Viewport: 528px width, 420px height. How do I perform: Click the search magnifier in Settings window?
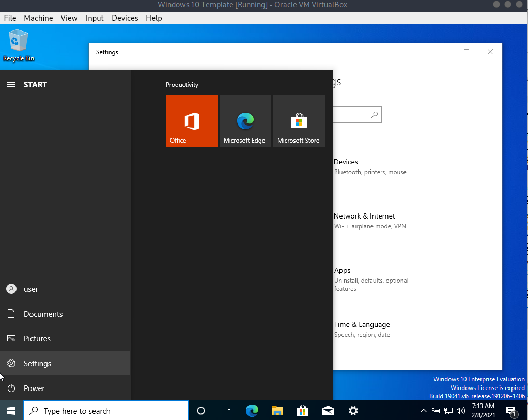click(x=375, y=115)
